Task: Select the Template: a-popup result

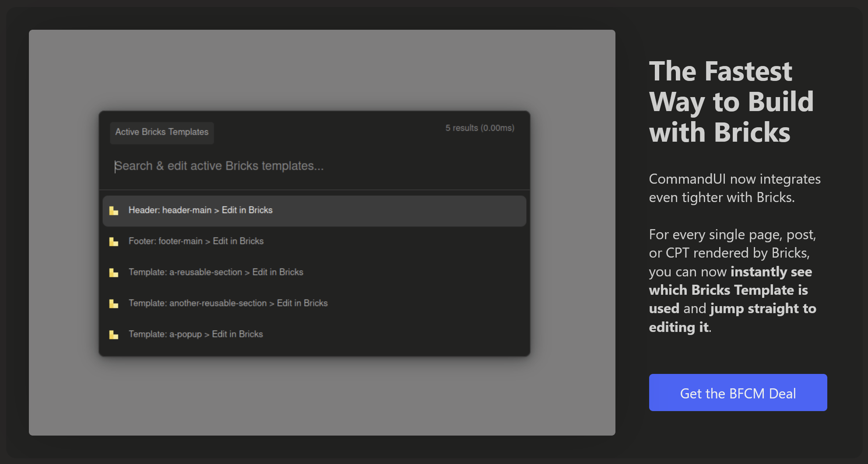Action: pos(195,334)
